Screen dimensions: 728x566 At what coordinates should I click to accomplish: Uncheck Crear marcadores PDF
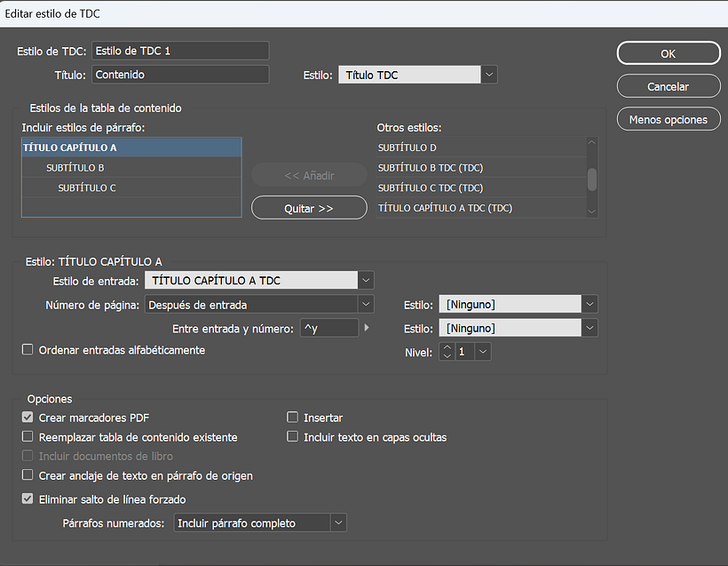pyautogui.click(x=28, y=418)
